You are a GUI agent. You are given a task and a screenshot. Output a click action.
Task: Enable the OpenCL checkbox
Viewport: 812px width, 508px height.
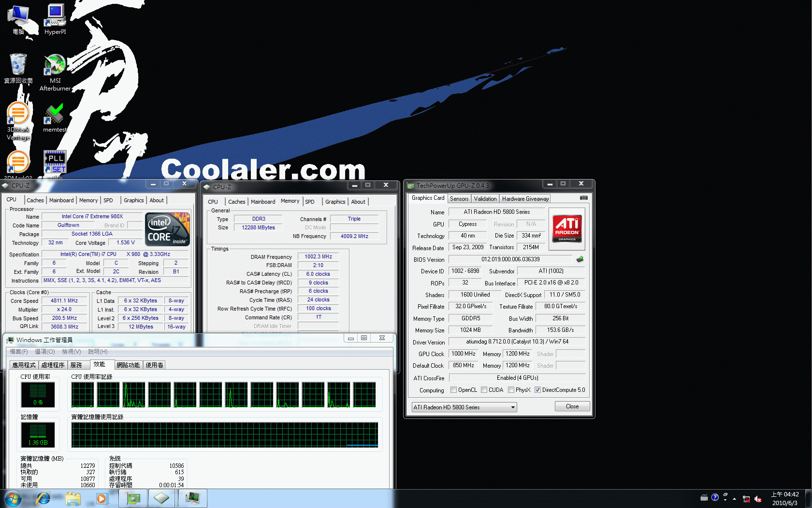(x=453, y=390)
